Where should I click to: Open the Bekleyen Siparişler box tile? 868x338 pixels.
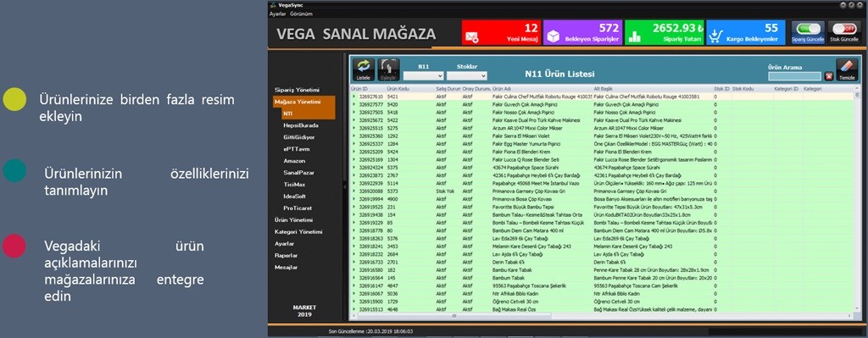click(x=582, y=33)
